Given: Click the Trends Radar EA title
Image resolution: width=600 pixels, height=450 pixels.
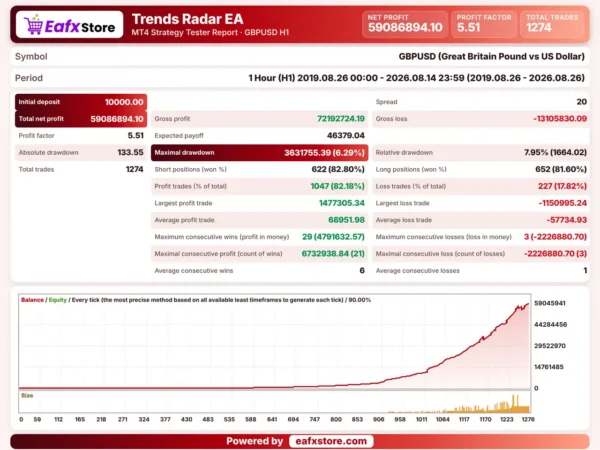Looking at the screenshot, I should tap(188, 19).
